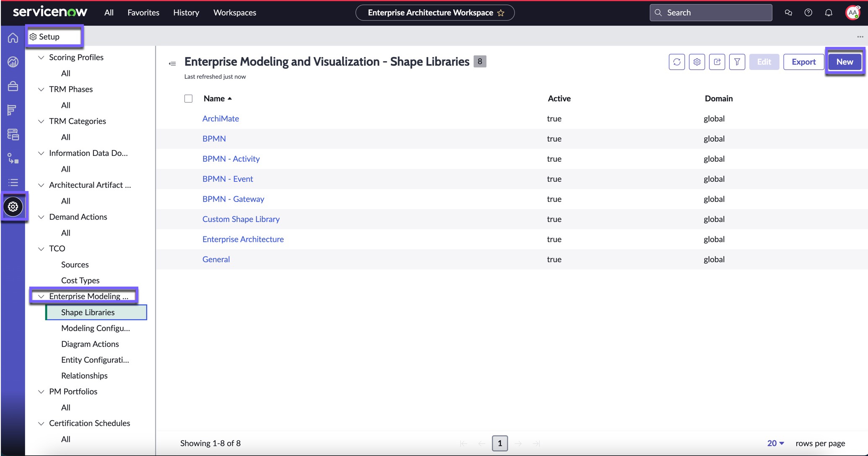
Task: Open the Favorites menu
Action: 143,13
